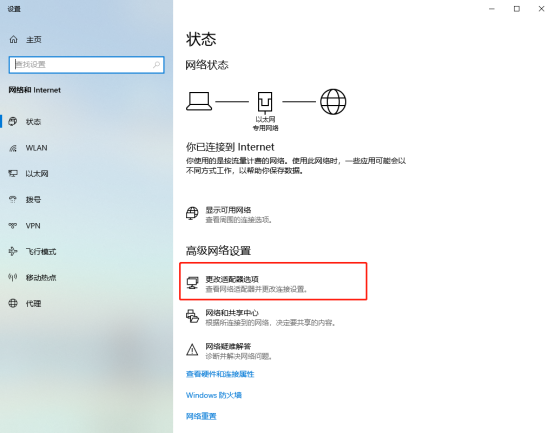
Task: Click the 移动热点 hotspot icon
Action: (x=13, y=277)
